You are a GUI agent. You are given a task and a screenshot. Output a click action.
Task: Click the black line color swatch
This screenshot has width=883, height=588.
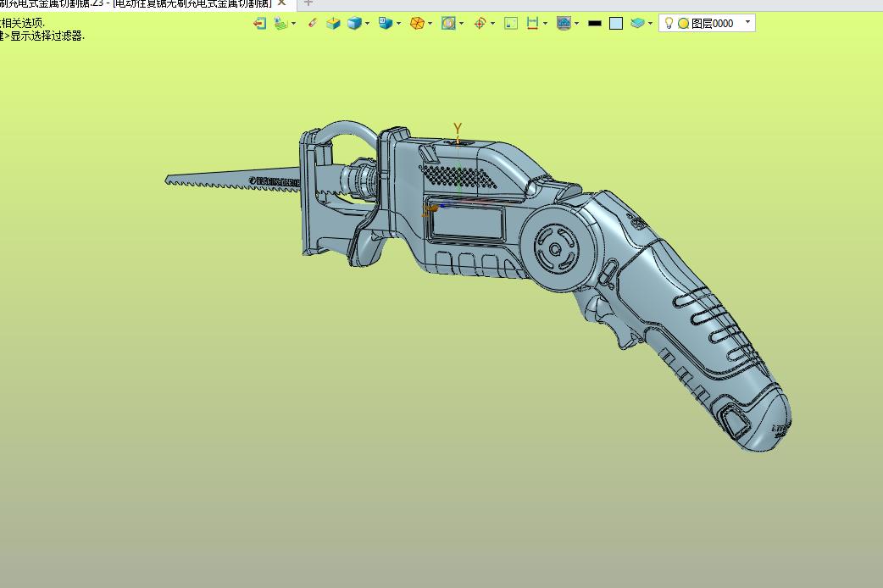(x=595, y=23)
